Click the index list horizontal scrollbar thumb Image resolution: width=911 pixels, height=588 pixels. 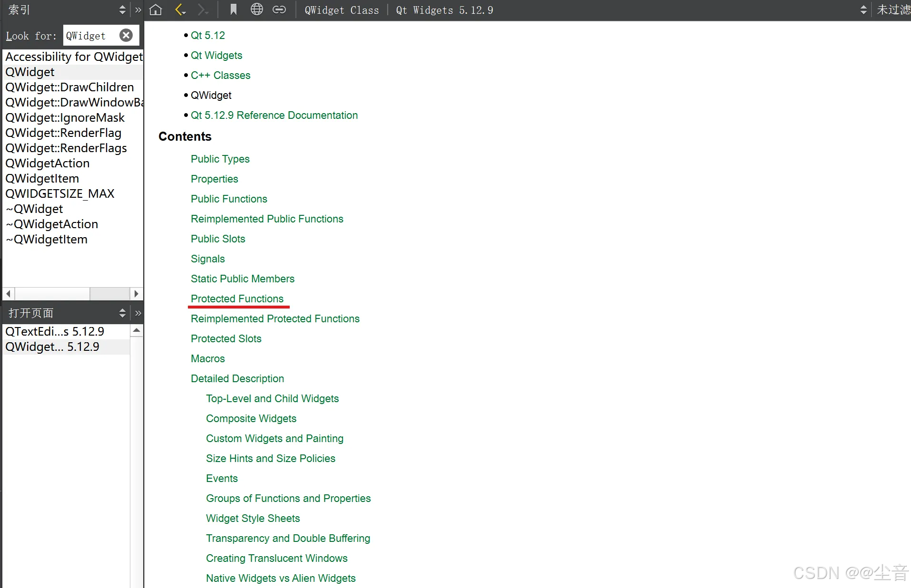point(52,294)
